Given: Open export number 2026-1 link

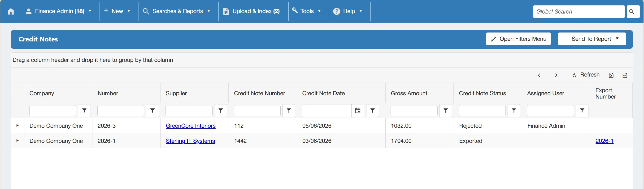Looking at the screenshot, I should tap(604, 141).
